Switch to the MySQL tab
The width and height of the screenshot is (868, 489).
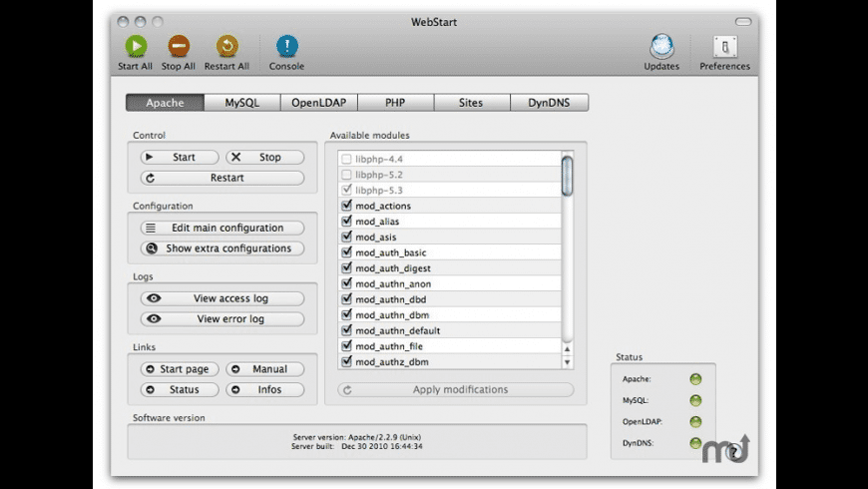(x=241, y=103)
